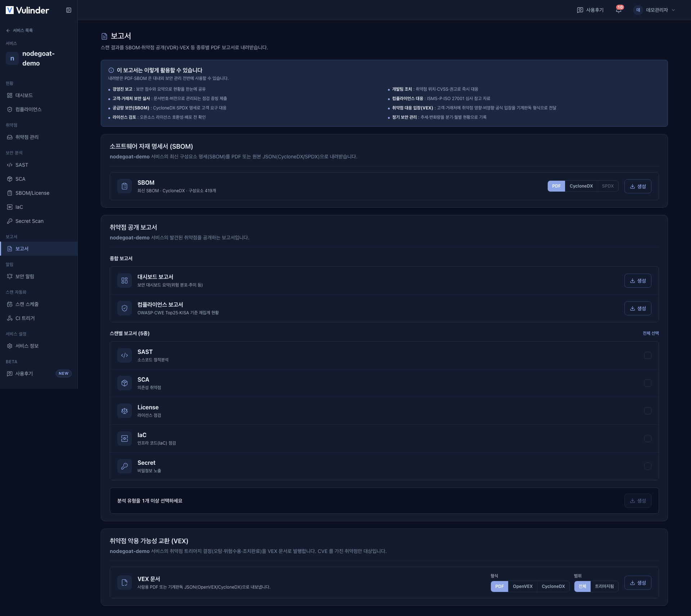Set VEX scope to 트리아지됨
The width and height of the screenshot is (691, 616).
click(604, 586)
